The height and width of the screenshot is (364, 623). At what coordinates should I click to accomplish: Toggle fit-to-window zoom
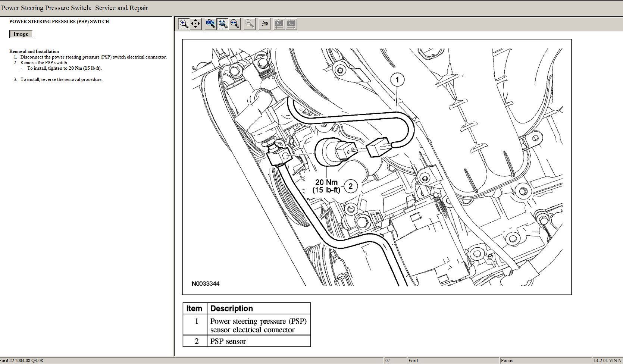pos(223,24)
